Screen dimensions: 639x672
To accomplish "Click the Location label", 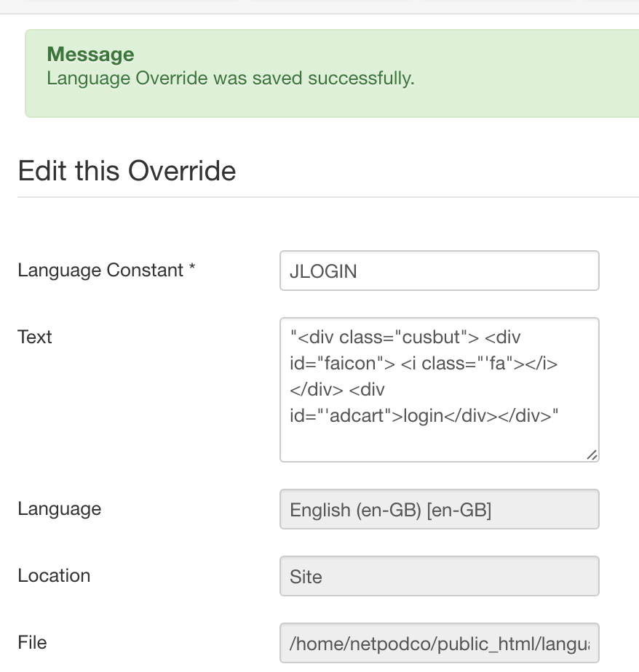I will 54,575.
